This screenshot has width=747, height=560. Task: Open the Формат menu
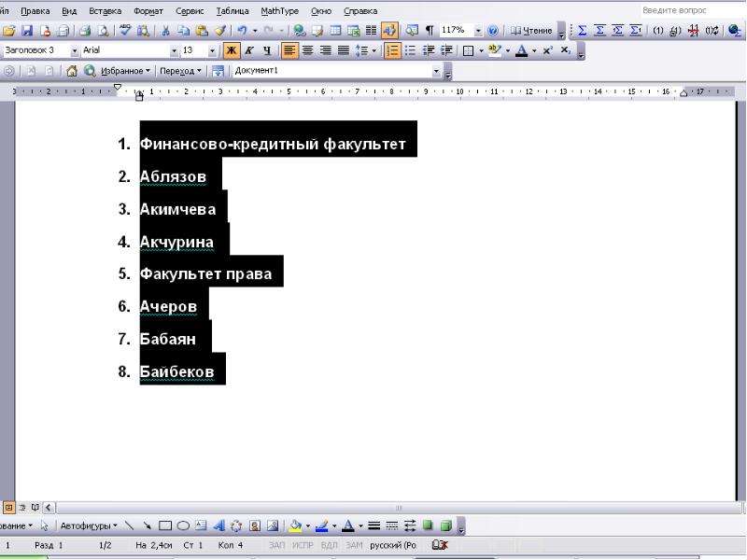point(148,11)
